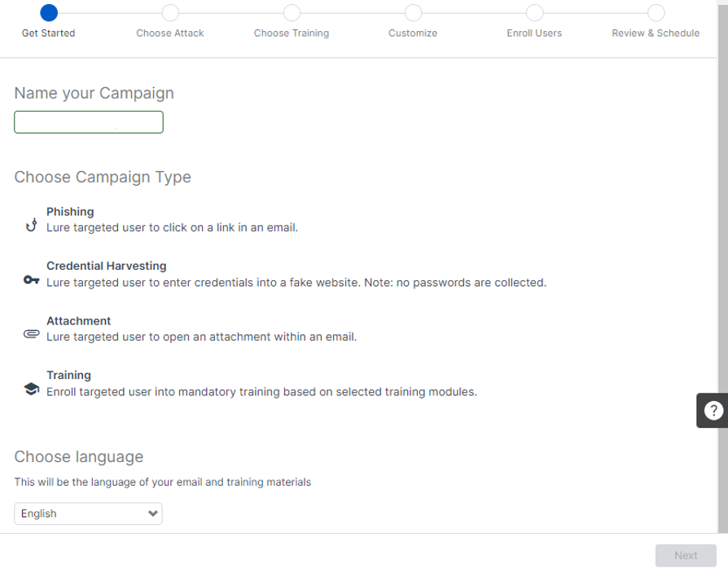
Task: Select the Attachment campaign type
Action: (78, 321)
